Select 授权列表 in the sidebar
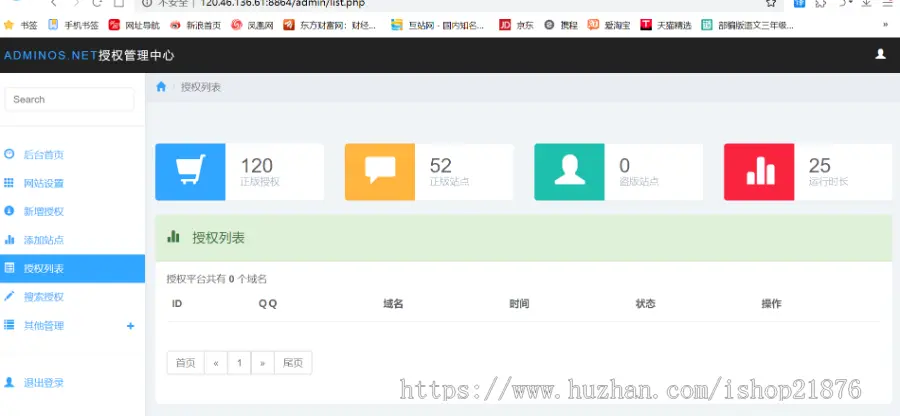 pyautogui.click(x=72, y=269)
